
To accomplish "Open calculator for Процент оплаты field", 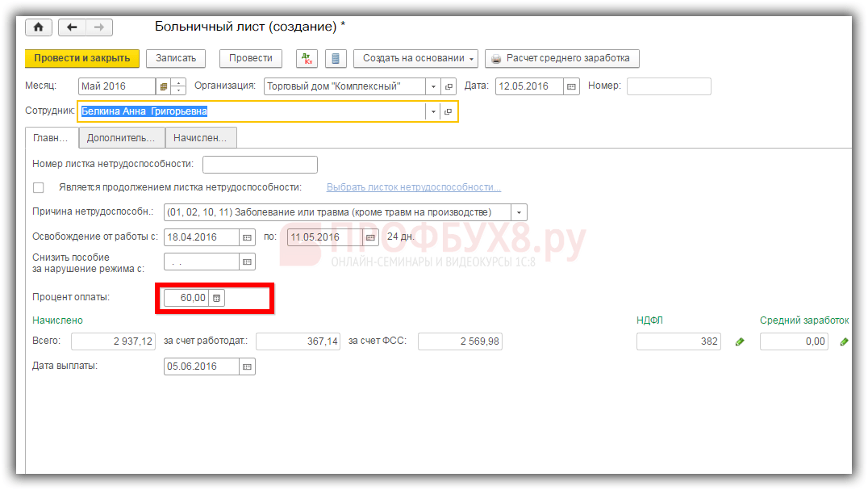I will click(x=217, y=298).
